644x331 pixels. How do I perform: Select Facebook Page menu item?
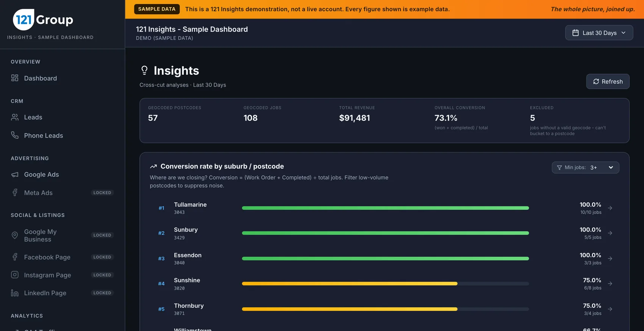click(x=63, y=257)
